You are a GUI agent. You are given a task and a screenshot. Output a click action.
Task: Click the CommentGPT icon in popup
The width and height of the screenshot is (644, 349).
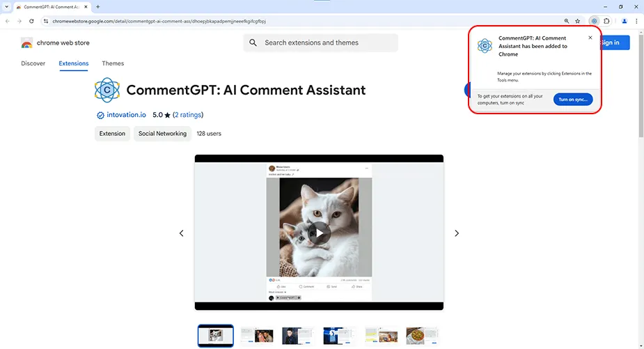click(485, 45)
